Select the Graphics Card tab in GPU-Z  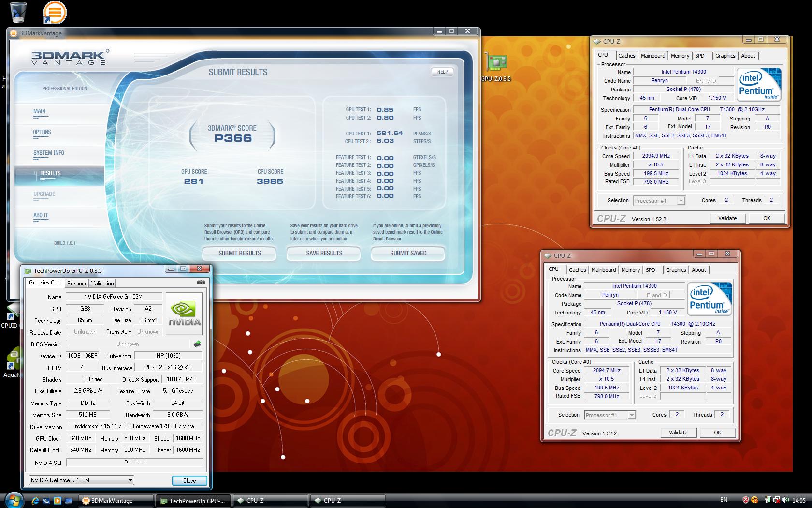(x=45, y=283)
